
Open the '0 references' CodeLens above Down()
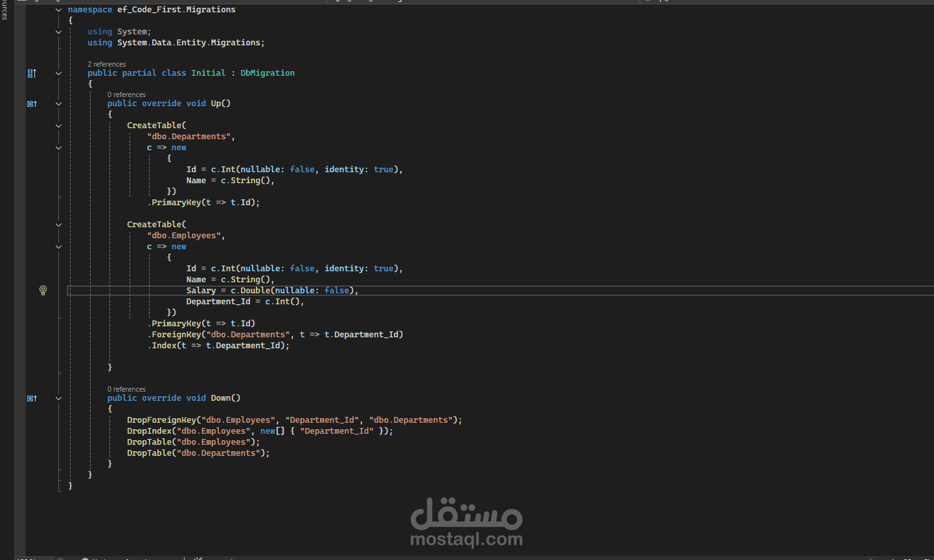(126, 389)
